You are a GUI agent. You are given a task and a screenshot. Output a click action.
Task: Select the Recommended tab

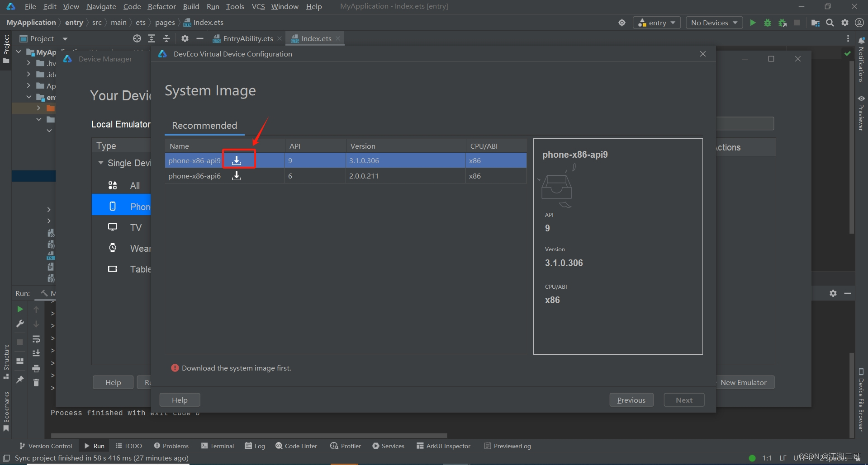click(204, 125)
